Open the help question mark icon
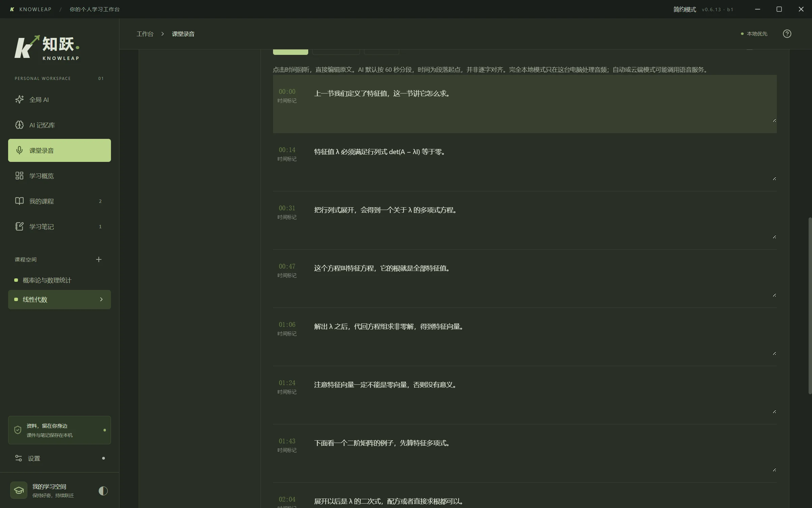Image resolution: width=812 pixels, height=508 pixels. coord(787,34)
